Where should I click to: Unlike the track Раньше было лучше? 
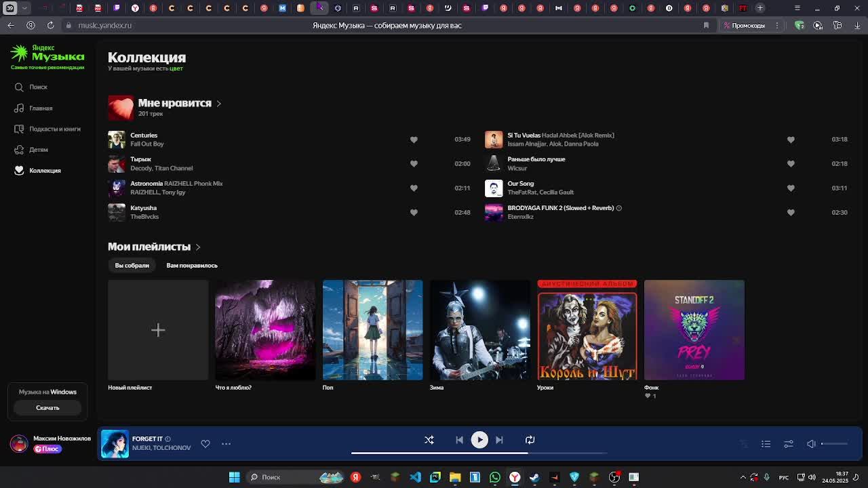[x=791, y=163]
